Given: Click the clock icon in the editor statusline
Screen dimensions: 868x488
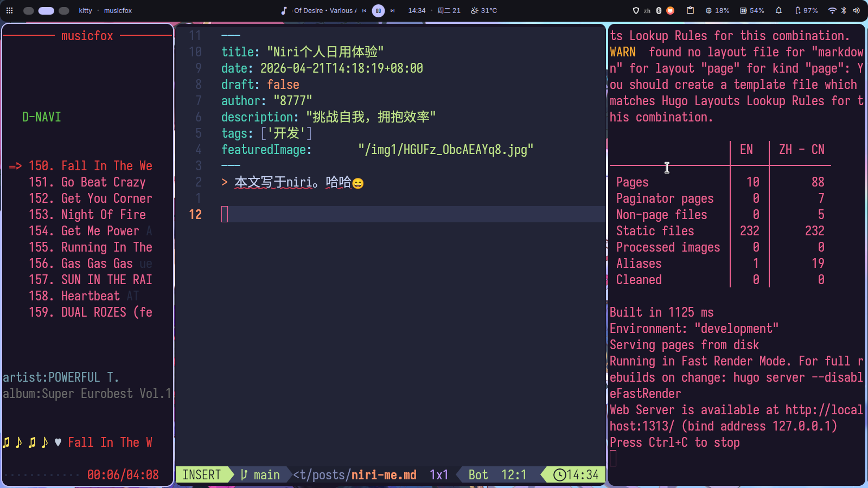Looking at the screenshot, I should click(559, 474).
